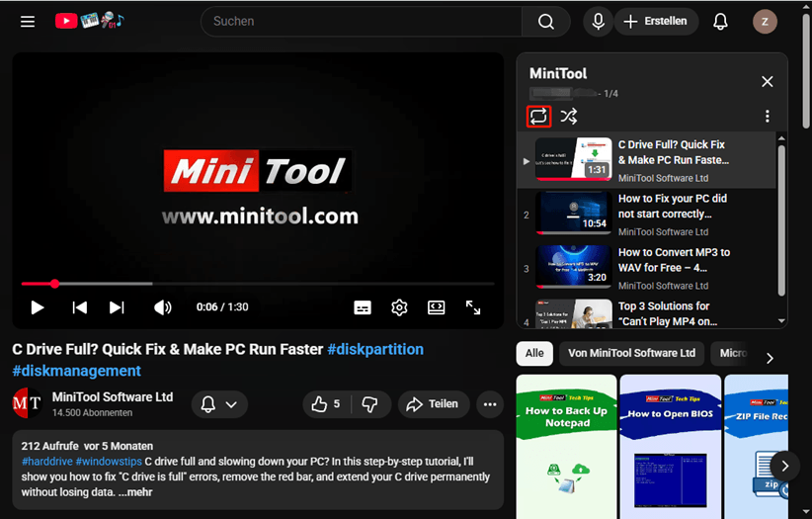Skip to next video
This screenshot has height=519, width=812.
pyautogui.click(x=117, y=307)
